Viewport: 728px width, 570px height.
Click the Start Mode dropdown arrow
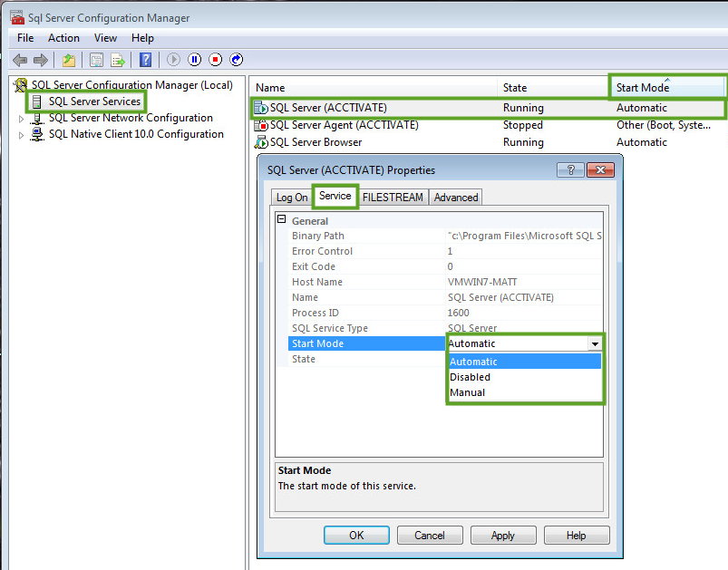(x=595, y=344)
